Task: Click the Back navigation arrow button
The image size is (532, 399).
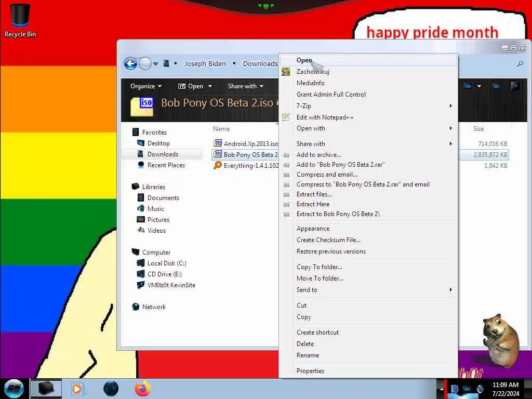Action: [x=130, y=63]
